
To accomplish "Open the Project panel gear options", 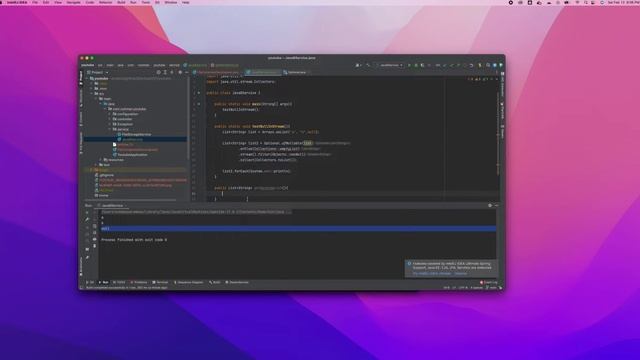I will coord(180,72).
